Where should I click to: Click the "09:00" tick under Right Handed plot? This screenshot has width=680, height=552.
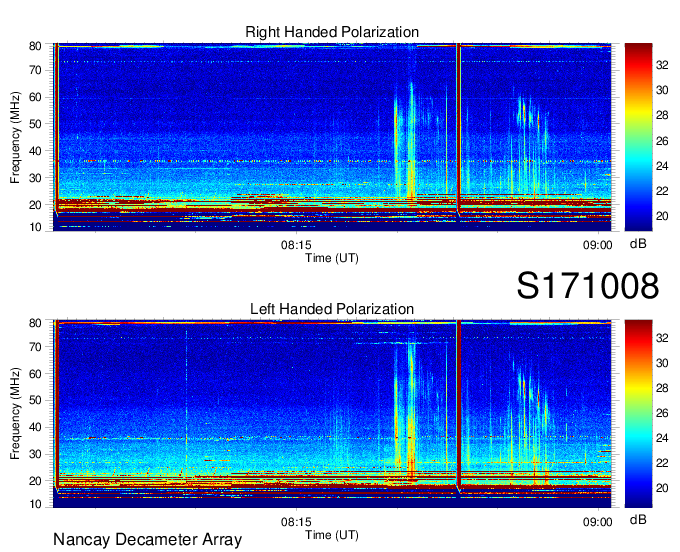pyautogui.click(x=598, y=245)
